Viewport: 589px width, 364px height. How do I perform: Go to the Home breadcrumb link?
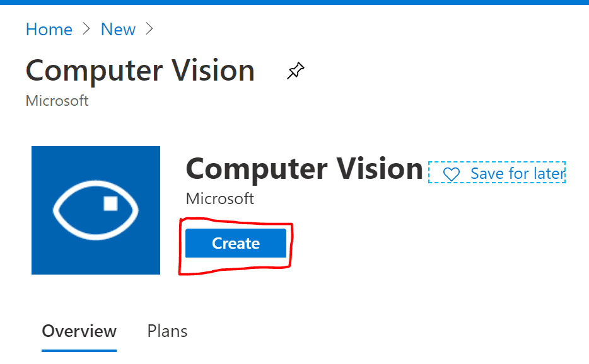(x=49, y=29)
